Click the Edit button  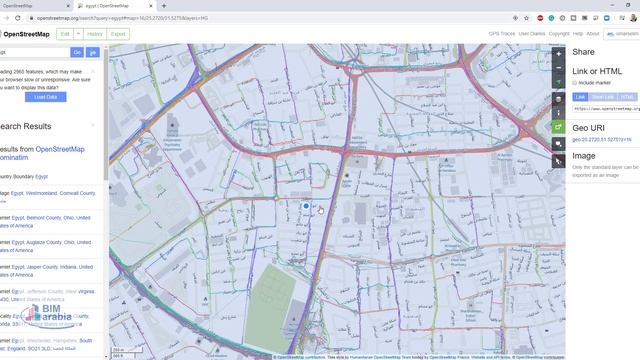coord(65,34)
